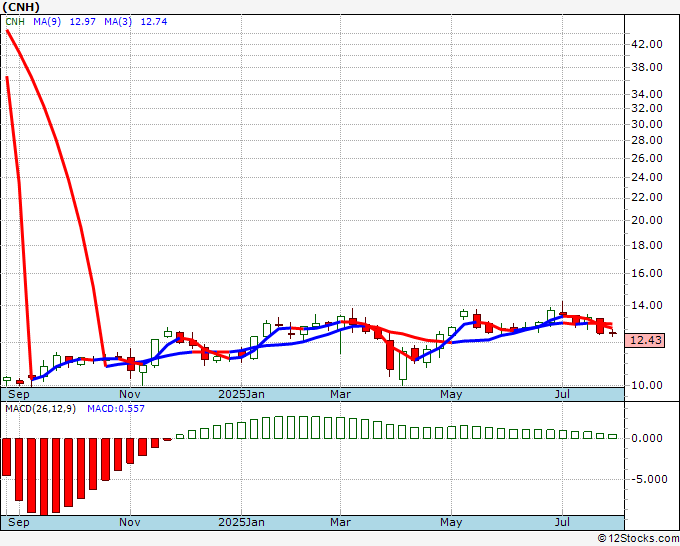This screenshot has height=546, width=680.
Task: Click the 10.00 price axis label
Action: pyautogui.click(x=648, y=385)
